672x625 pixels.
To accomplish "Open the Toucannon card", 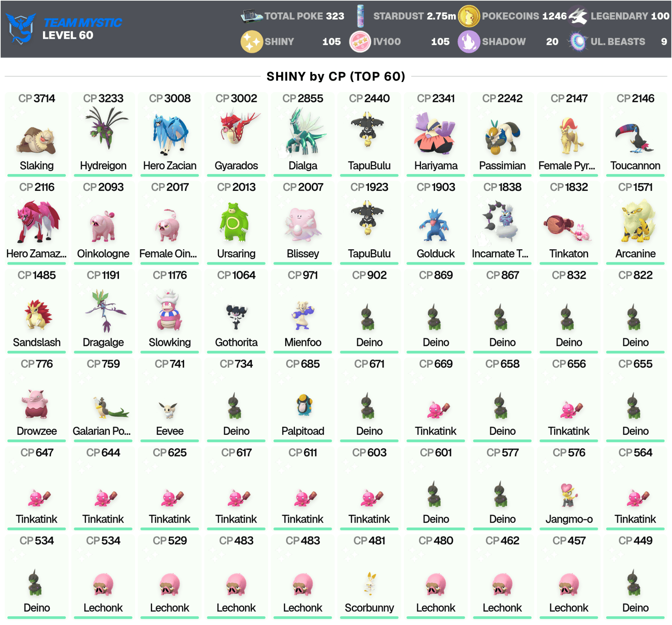I will pyautogui.click(x=635, y=134).
